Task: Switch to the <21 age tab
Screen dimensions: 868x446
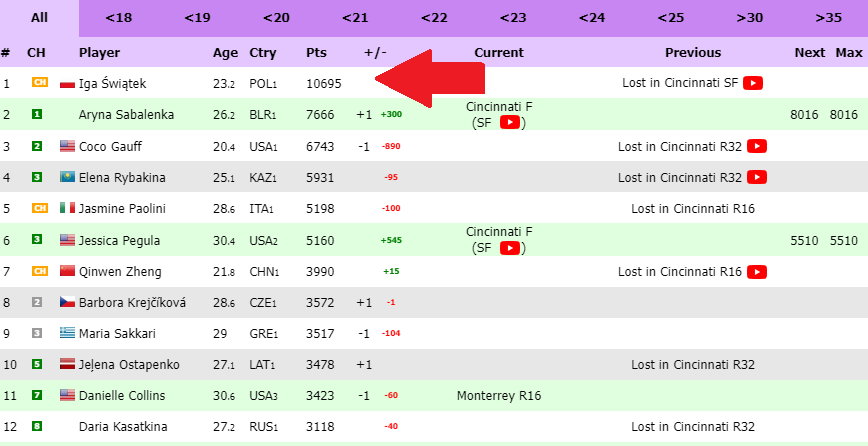Action: (x=355, y=18)
